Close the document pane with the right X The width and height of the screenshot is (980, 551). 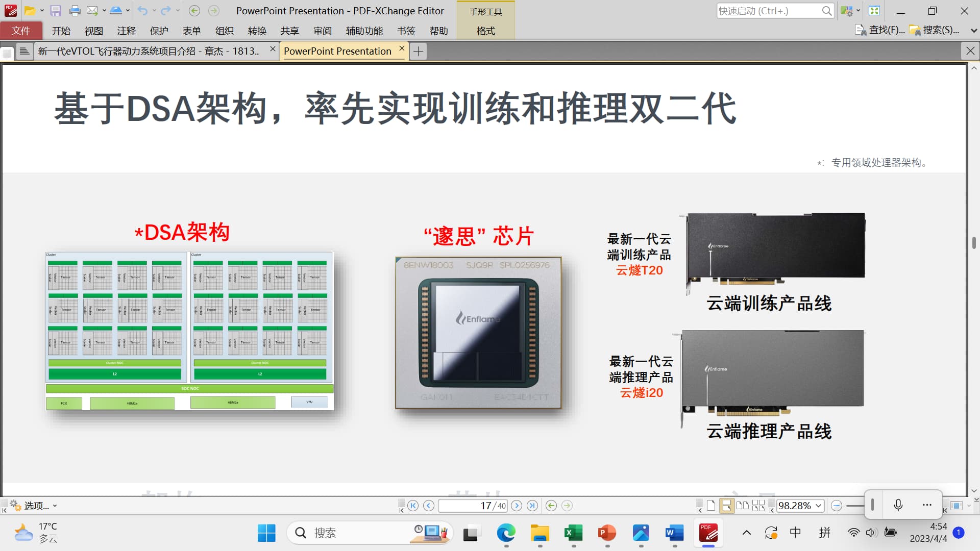(970, 51)
